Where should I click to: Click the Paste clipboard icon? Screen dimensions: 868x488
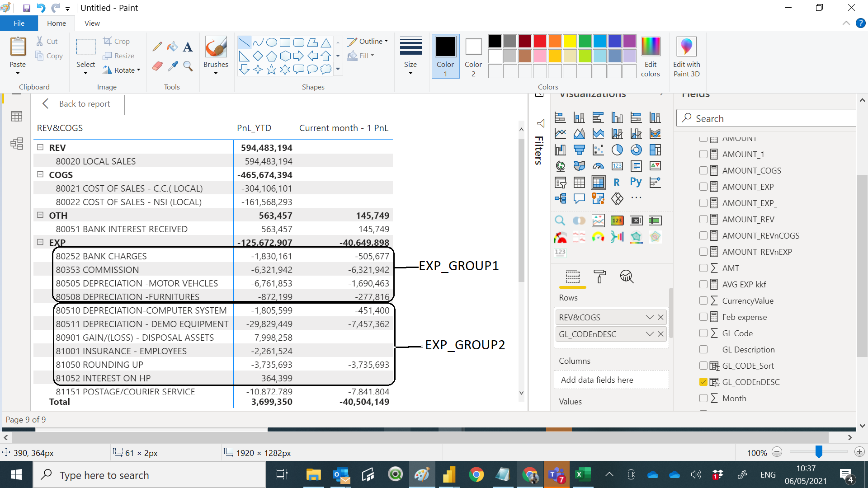18,47
